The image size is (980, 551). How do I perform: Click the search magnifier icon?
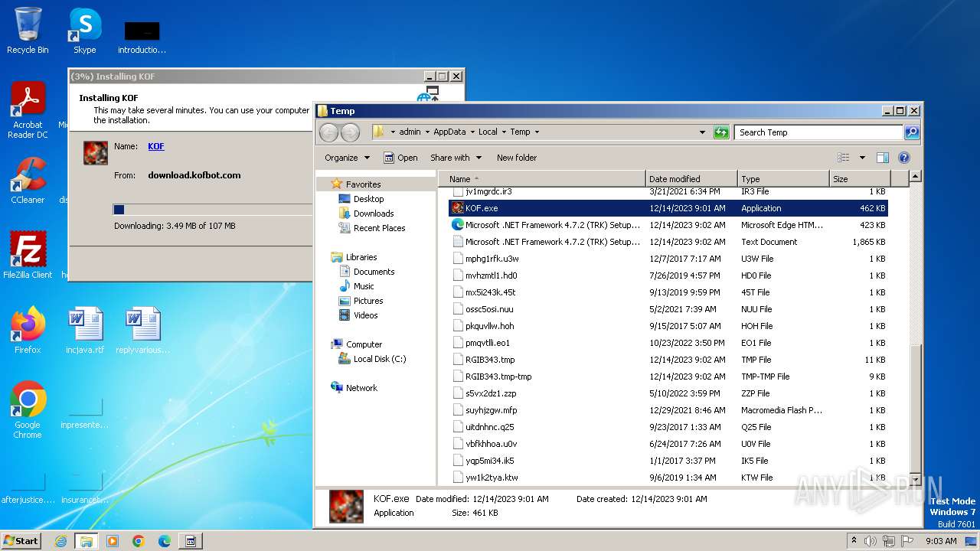point(911,132)
